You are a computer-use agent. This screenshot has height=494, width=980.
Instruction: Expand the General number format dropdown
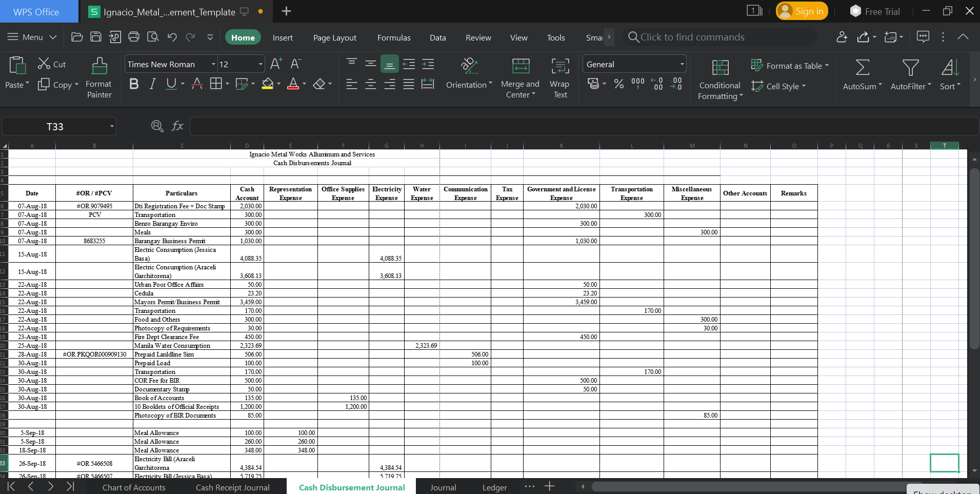coord(682,64)
